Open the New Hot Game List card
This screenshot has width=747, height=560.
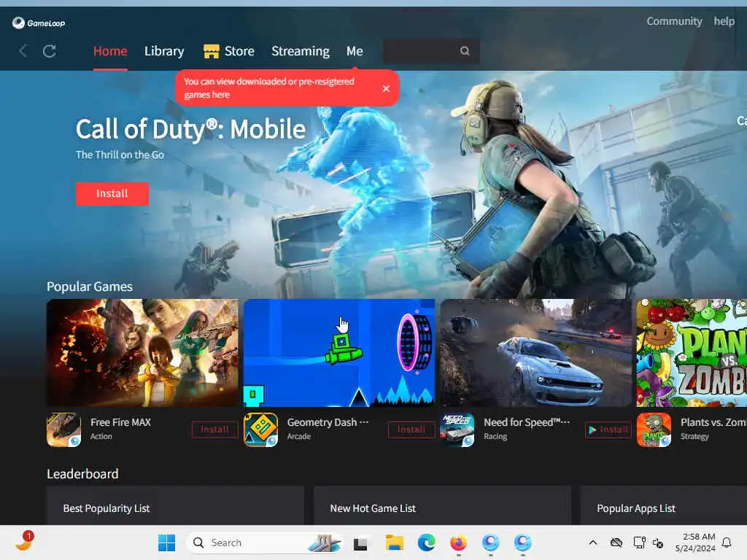[x=442, y=506]
